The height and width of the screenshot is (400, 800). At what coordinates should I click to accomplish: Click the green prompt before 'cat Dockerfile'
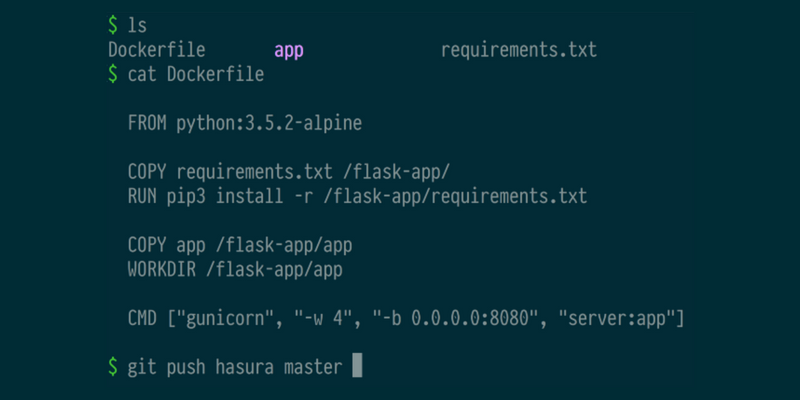pos(113,74)
